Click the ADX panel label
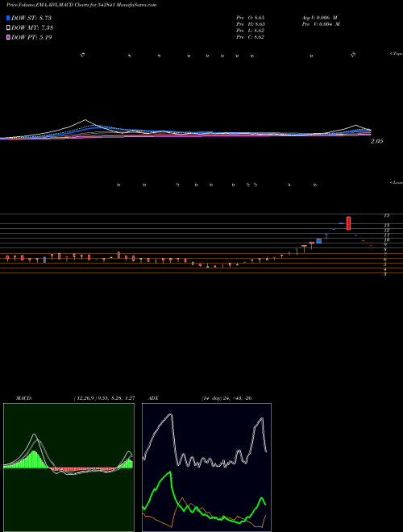This screenshot has height=532, width=403. pos(154,398)
